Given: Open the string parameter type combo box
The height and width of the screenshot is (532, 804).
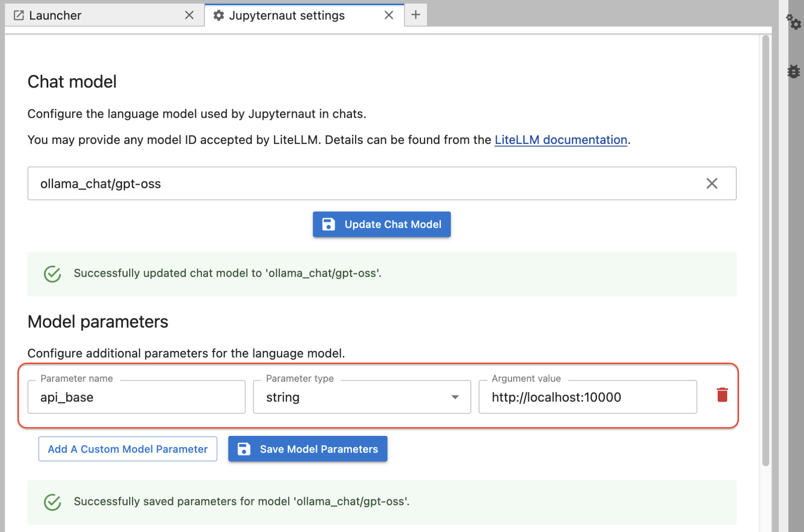Looking at the screenshot, I should [x=362, y=397].
